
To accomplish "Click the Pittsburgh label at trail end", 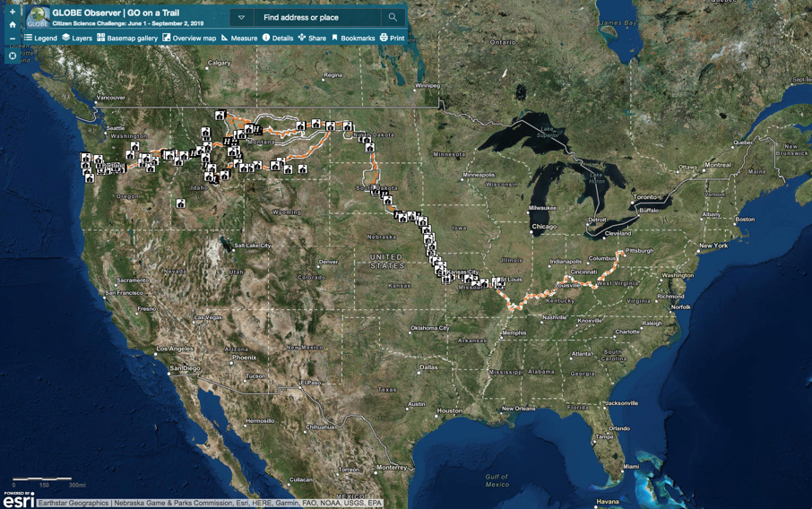I will pos(640,251).
